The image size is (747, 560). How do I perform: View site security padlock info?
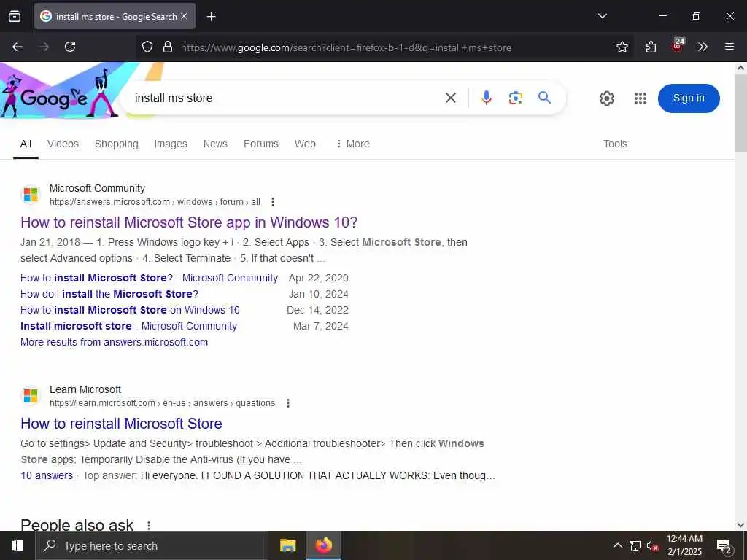(167, 47)
